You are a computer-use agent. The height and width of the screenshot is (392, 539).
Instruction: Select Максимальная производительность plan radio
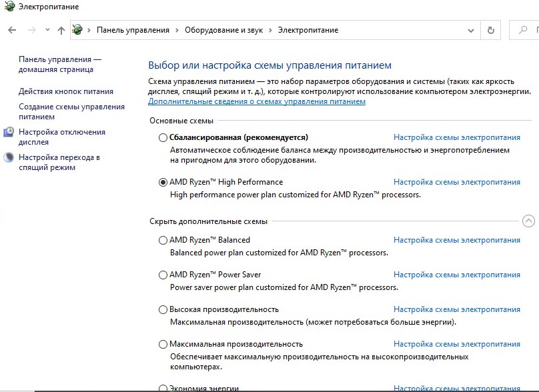(163, 345)
